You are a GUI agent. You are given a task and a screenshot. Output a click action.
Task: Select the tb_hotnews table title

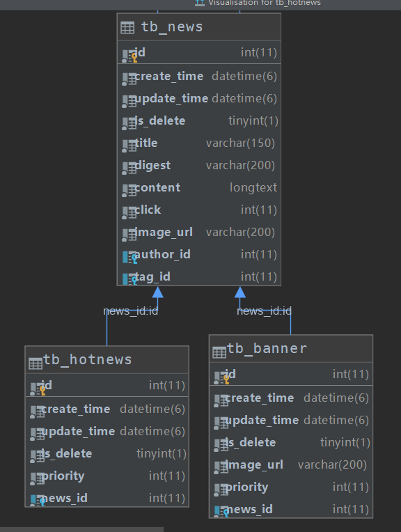pyautogui.click(x=88, y=359)
